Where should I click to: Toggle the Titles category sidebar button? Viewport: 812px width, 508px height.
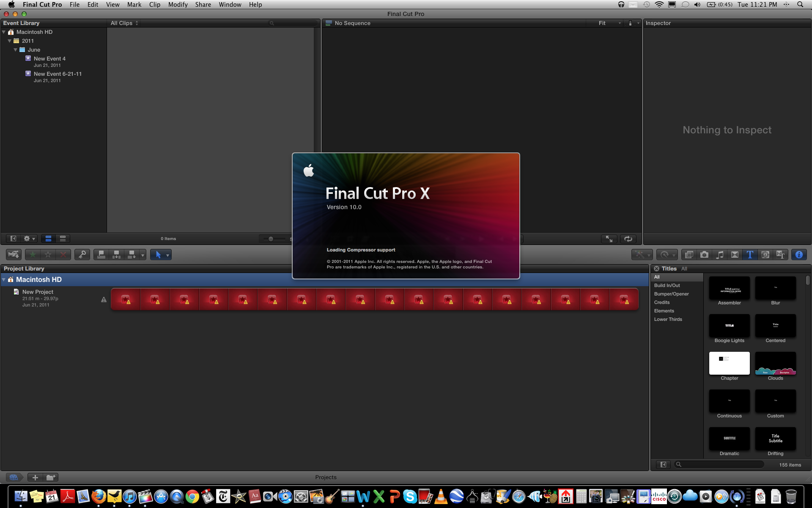coord(663,464)
